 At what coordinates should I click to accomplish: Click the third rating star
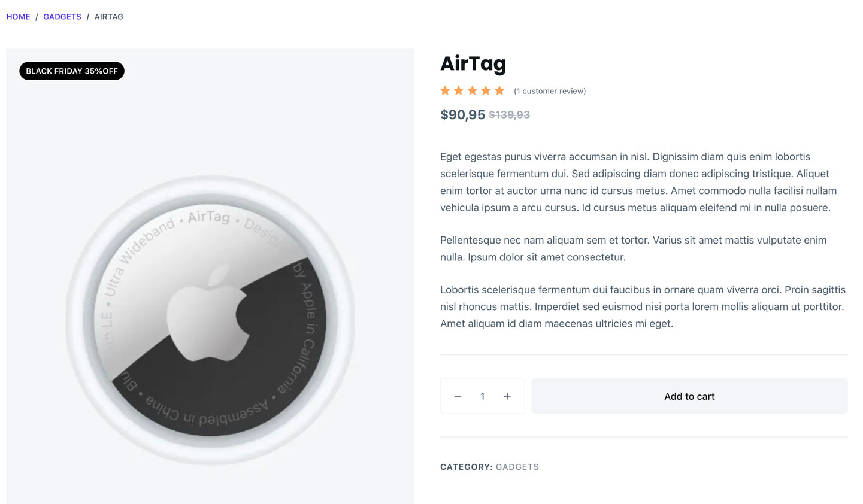(x=472, y=91)
